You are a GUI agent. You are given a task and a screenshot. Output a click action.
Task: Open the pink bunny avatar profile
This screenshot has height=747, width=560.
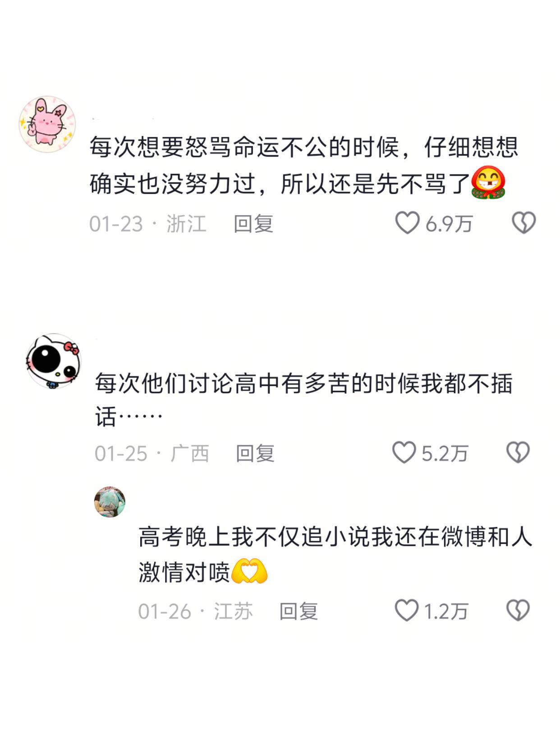tap(47, 124)
